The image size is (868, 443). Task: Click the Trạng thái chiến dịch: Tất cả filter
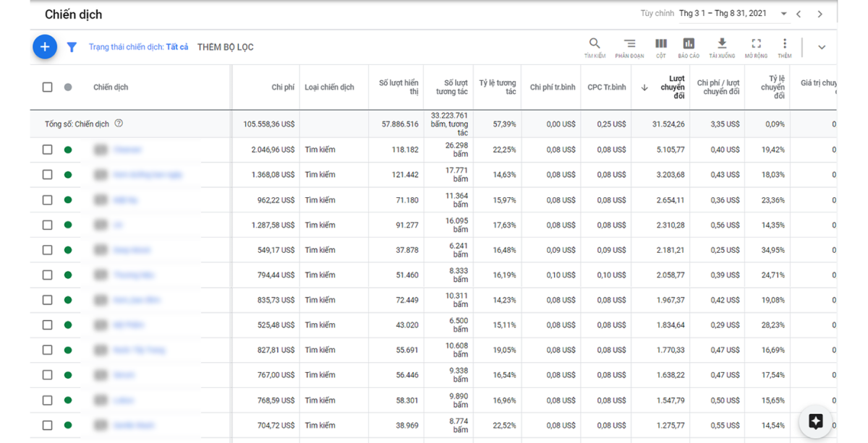[x=138, y=47]
